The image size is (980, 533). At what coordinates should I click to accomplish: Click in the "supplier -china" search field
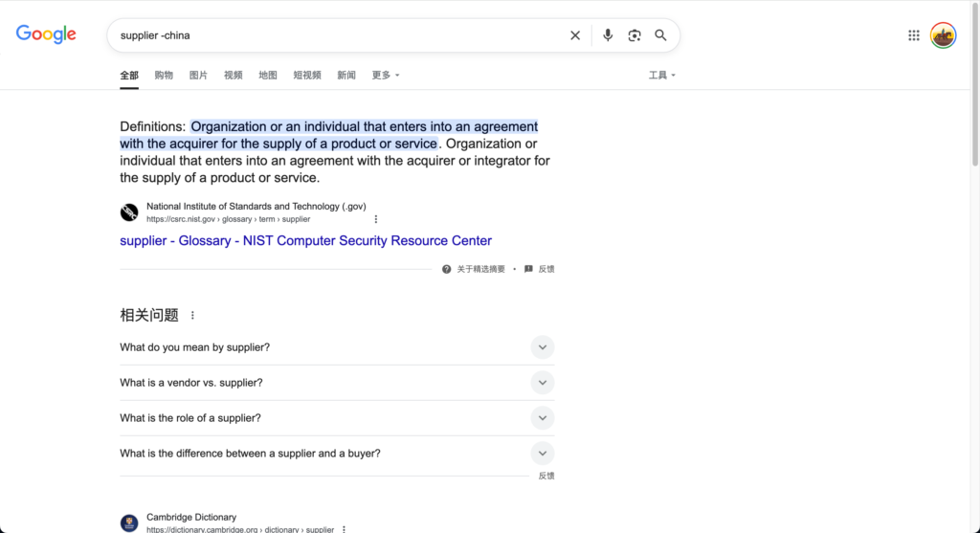click(x=338, y=35)
